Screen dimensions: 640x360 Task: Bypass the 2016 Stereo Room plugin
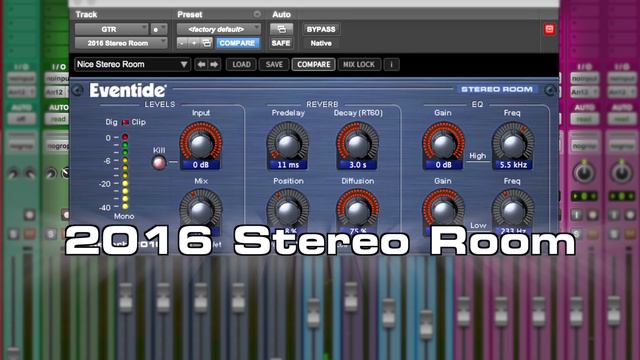tap(321, 29)
